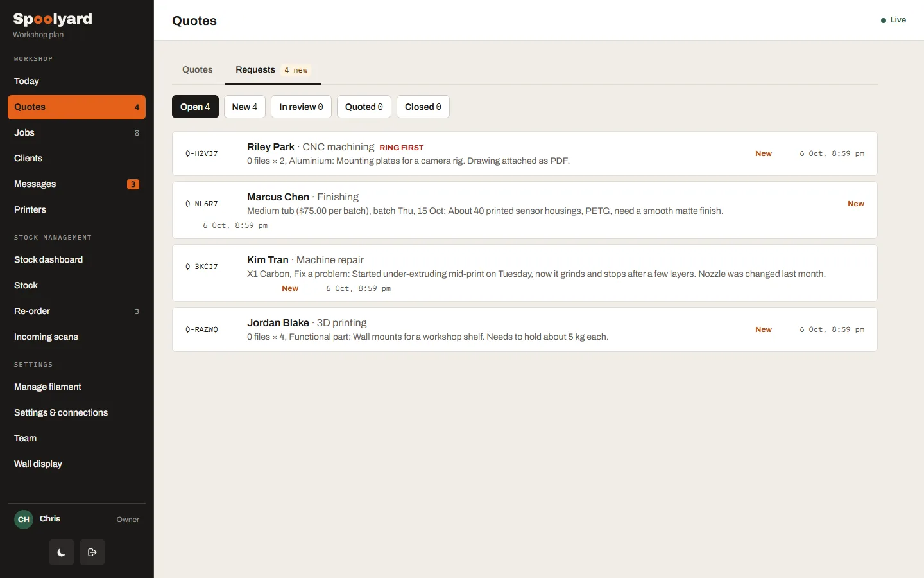Open Clients from the sidebar
Image resolution: width=924 pixels, height=578 pixels.
click(x=76, y=158)
